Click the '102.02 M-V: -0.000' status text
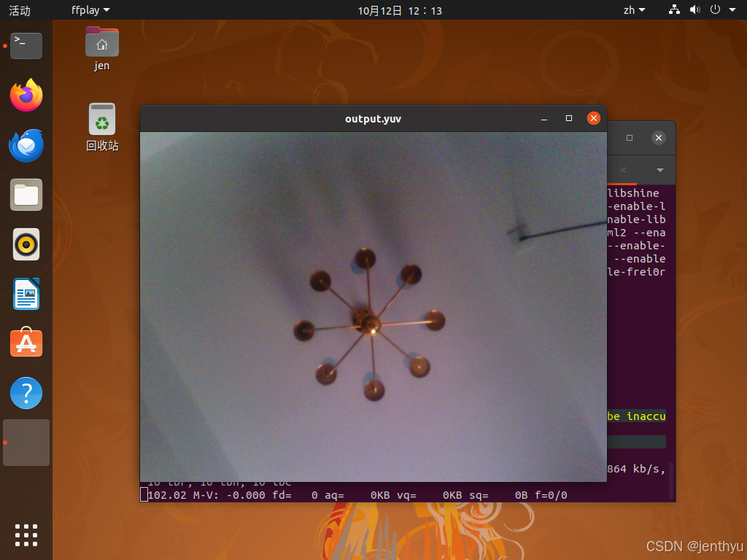The width and height of the screenshot is (747, 560). point(206,495)
